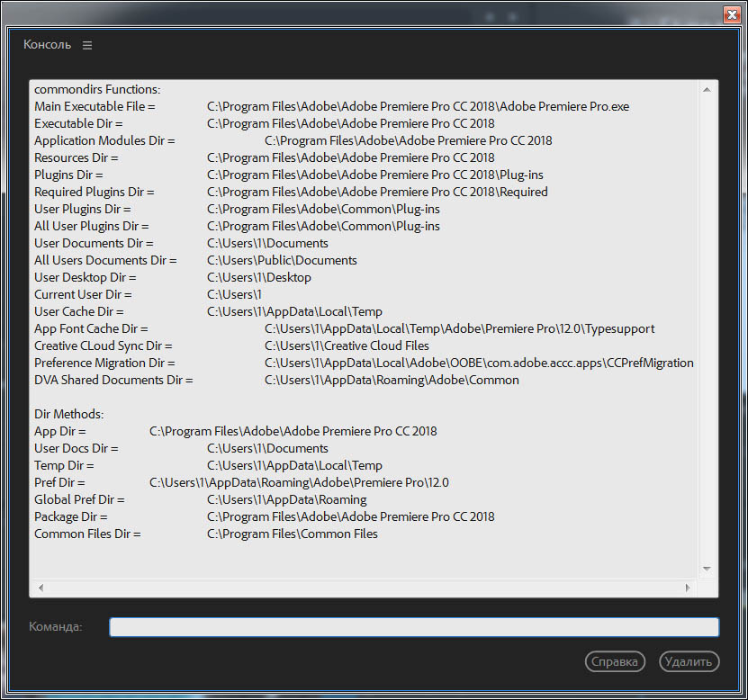The image size is (748, 700).
Task: Click the path ending in 'Adobe Premiere Pro.exe'
Action: [418, 106]
